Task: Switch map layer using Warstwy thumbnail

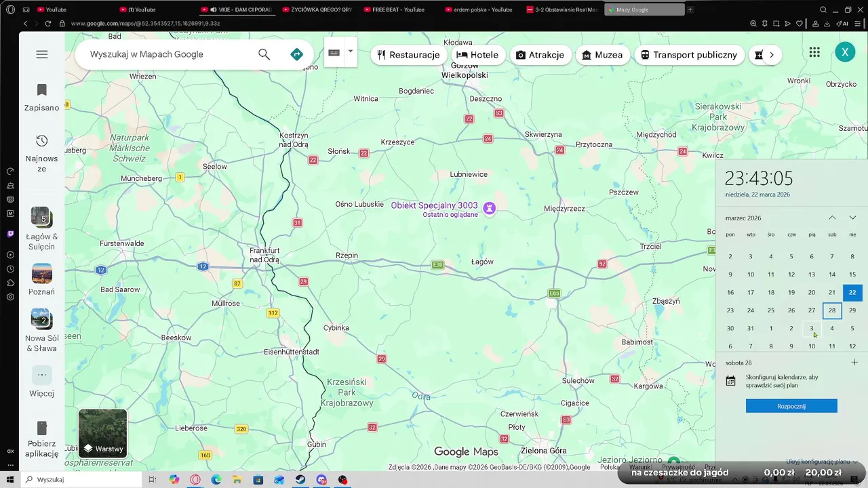Action: pos(102,433)
